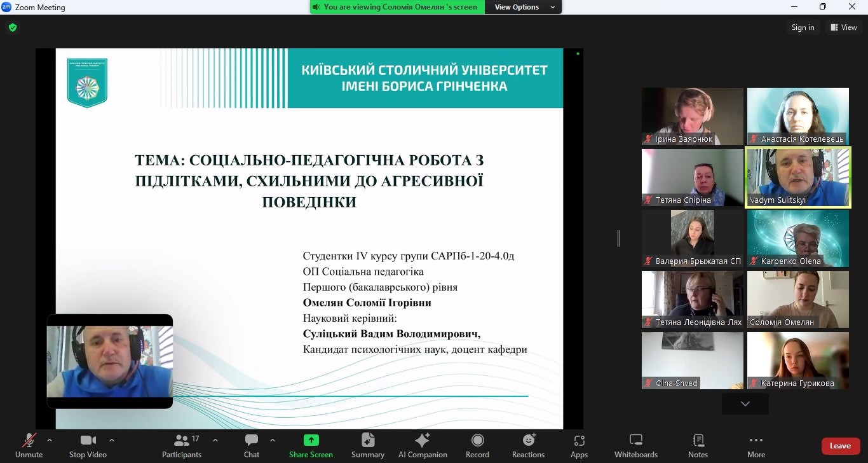This screenshot has width=868, height=463.
Task: Click the Sign in button
Action: pyautogui.click(x=803, y=27)
